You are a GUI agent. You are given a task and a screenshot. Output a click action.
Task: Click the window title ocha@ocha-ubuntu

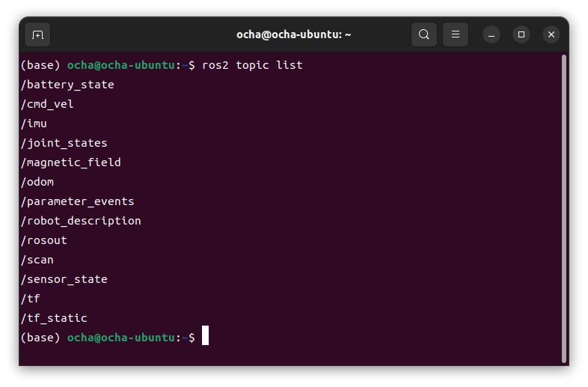coord(293,34)
